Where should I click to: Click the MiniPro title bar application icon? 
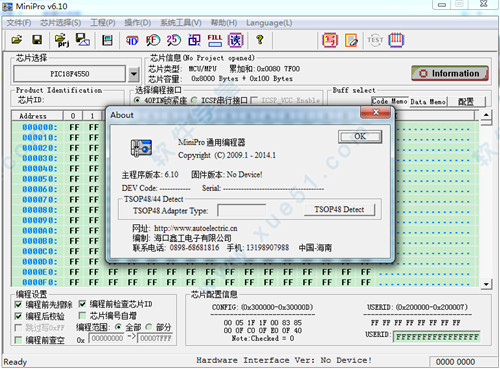[7, 6]
